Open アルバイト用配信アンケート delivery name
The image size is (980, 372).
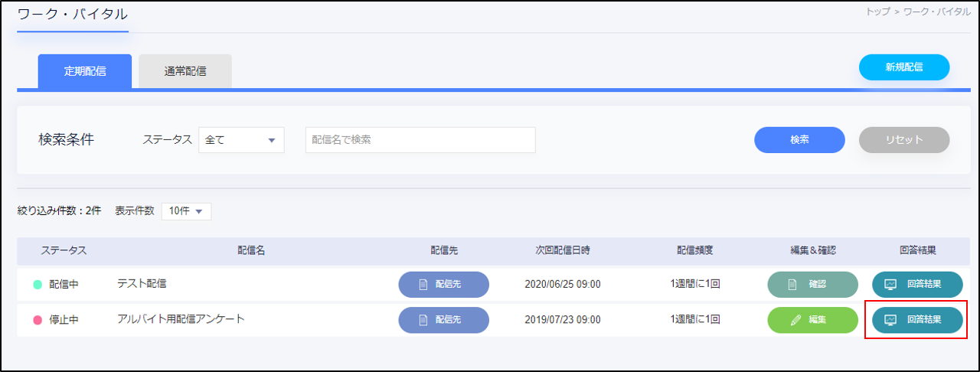click(x=181, y=319)
